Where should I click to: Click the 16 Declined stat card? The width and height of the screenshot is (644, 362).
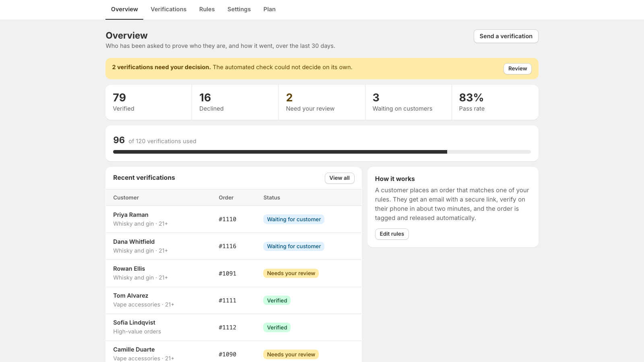[x=235, y=102]
